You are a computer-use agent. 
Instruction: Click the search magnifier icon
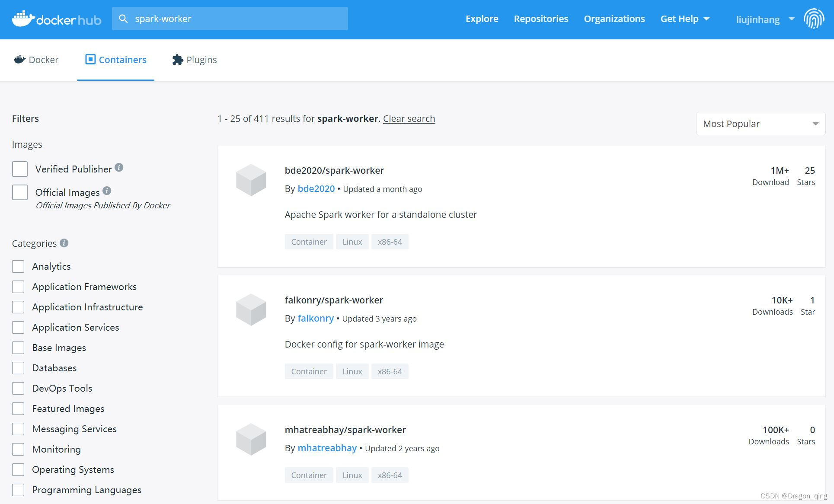click(123, 19)
